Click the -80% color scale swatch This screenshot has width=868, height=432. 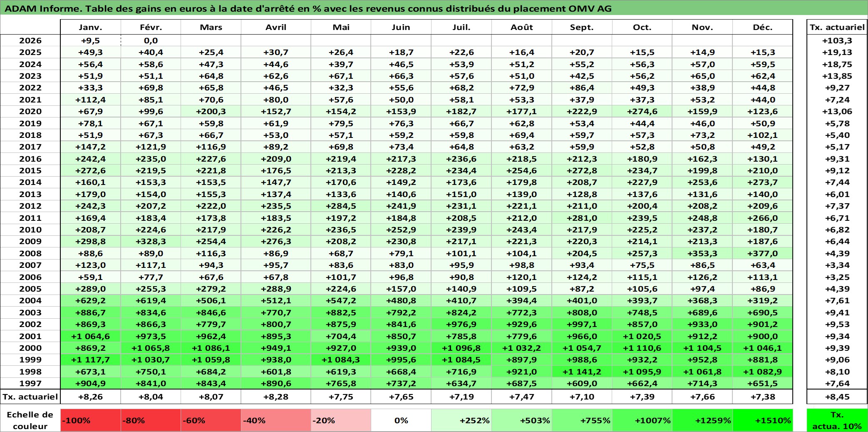(x=151, y=420)
